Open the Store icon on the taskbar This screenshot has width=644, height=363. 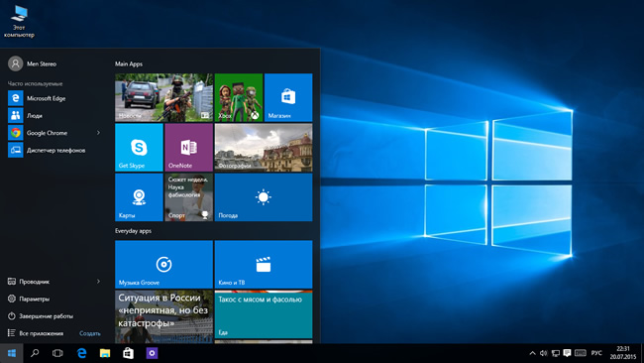pyautogui.click(x=128, y=353)
